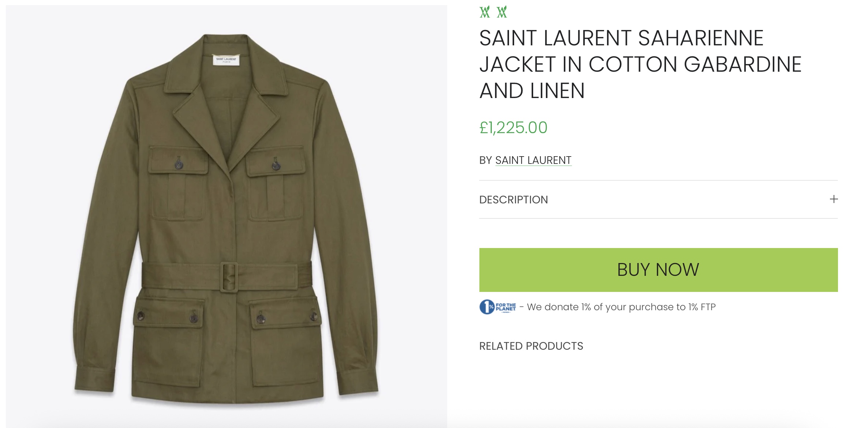868x428 pixels.
Task: Click the first green leaf rating icon
Action: click(x=484, y=12)
